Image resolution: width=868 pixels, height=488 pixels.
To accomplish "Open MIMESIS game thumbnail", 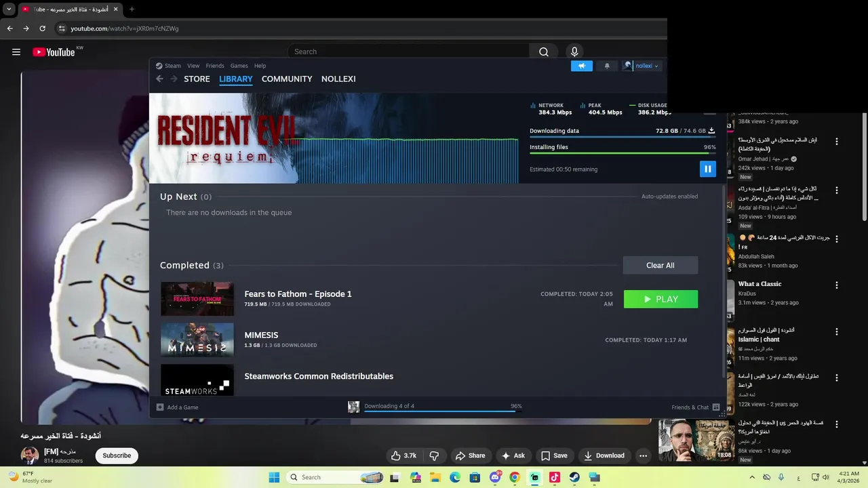I will (197, 340).
